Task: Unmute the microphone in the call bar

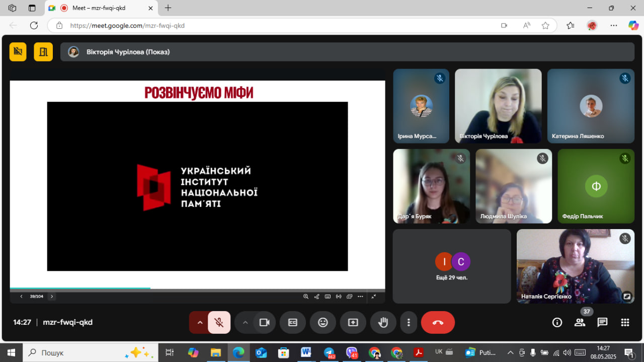Action: click(219, 322)
